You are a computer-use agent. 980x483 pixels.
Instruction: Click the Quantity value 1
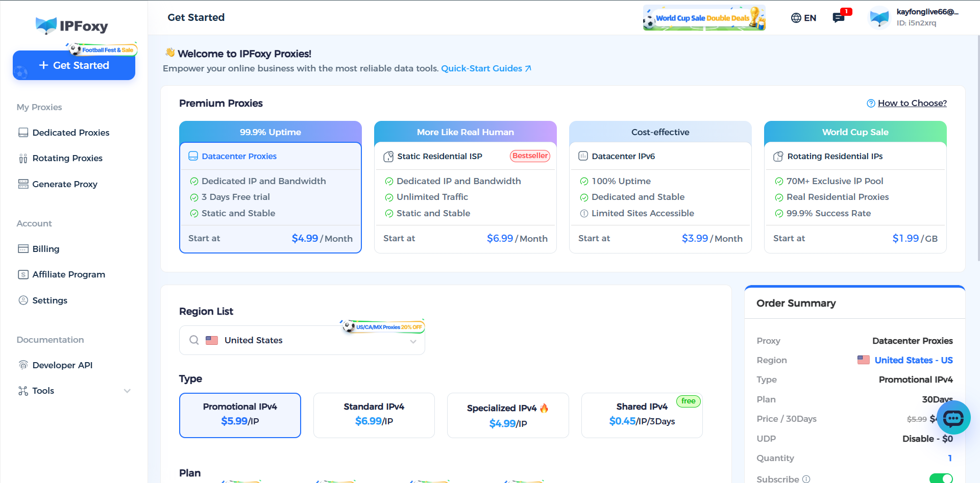950,458
